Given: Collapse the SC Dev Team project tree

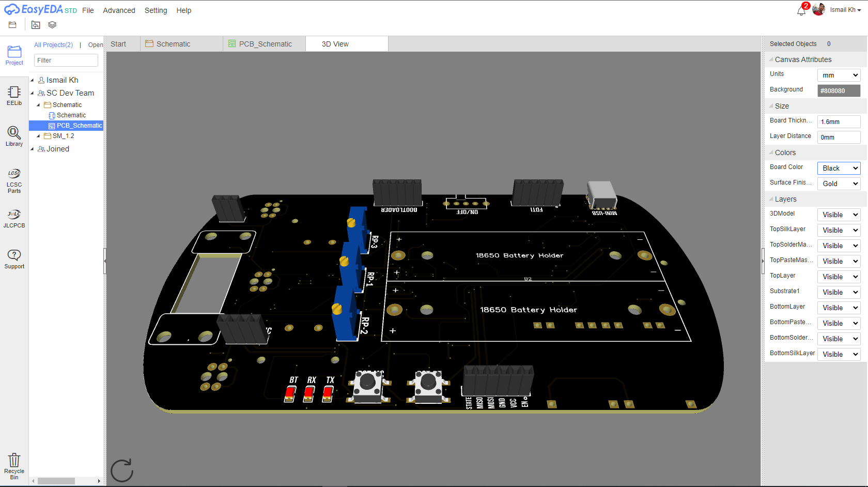Looking at the screenshot, I should click(x=32, y=93).
